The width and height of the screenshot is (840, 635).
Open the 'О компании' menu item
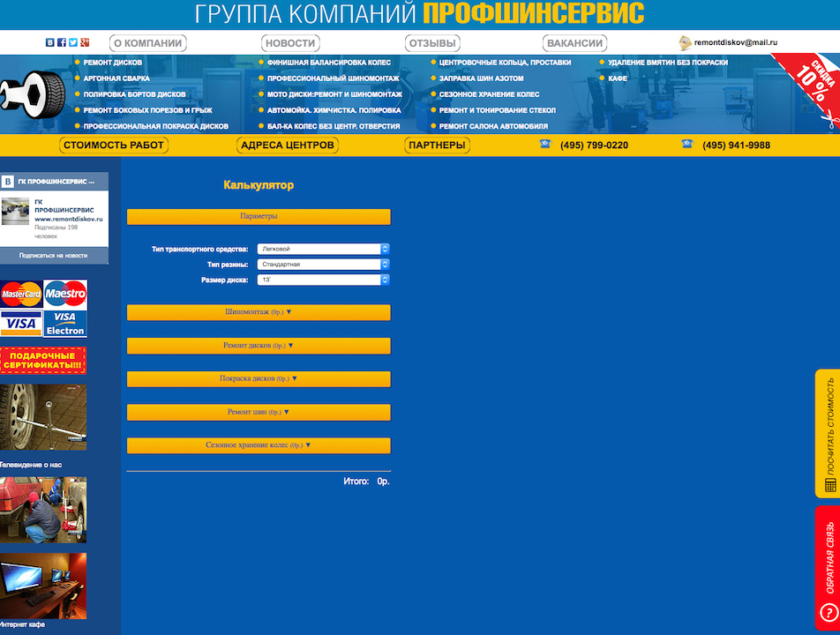pos(147,43)
